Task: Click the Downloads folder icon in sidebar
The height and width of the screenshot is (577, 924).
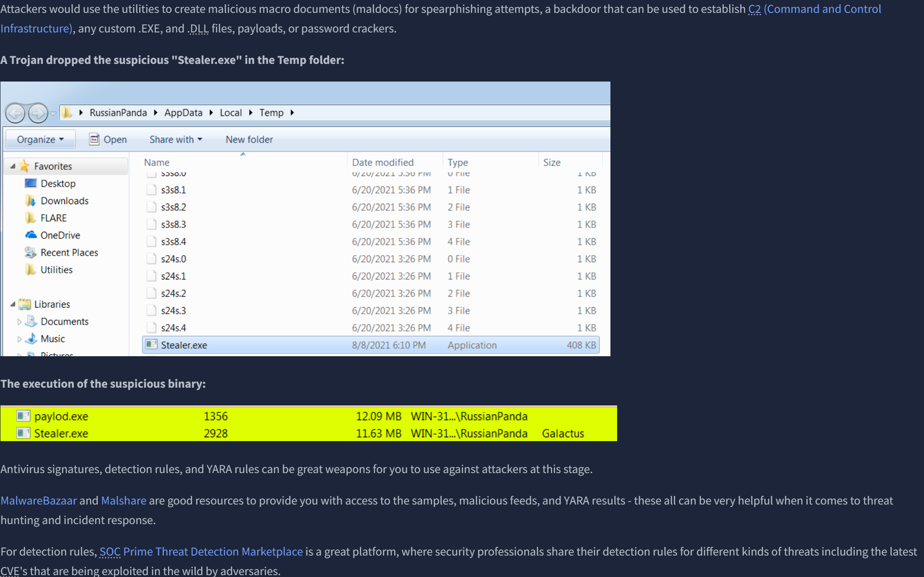Action: tap(31, 201)
